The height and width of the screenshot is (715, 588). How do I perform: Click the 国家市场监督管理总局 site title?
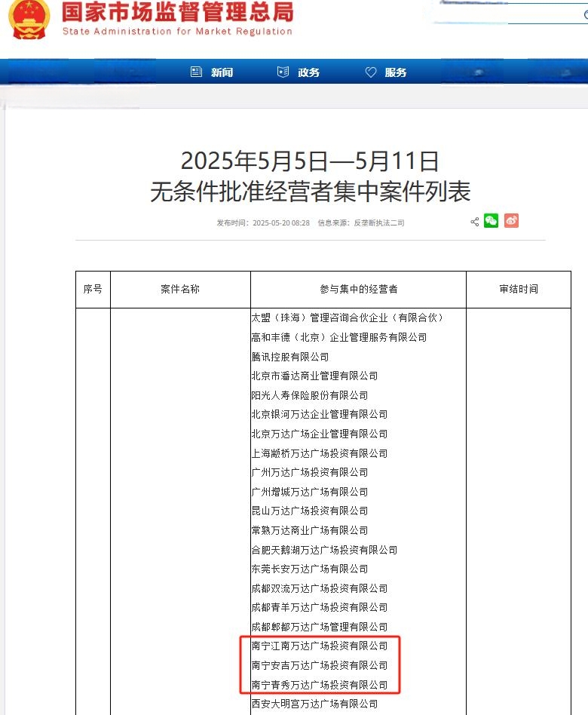coord(178,12)
